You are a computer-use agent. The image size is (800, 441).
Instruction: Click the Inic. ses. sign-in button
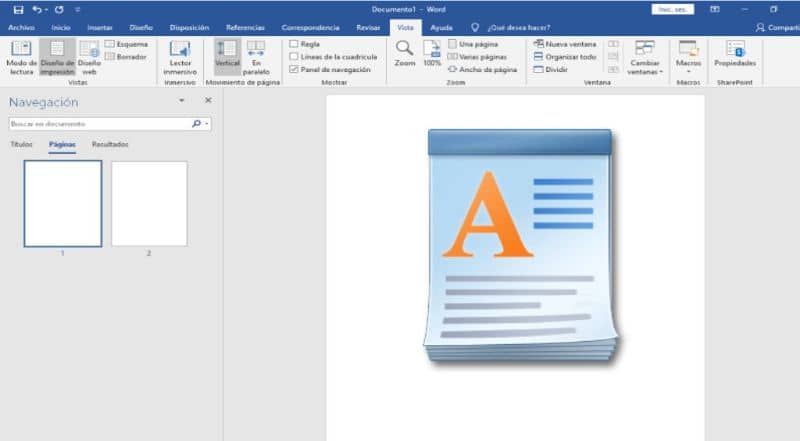coord(672,10)
